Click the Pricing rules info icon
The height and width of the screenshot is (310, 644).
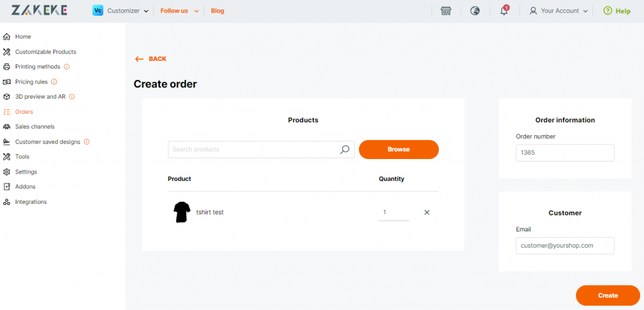(x=54, y=82)
